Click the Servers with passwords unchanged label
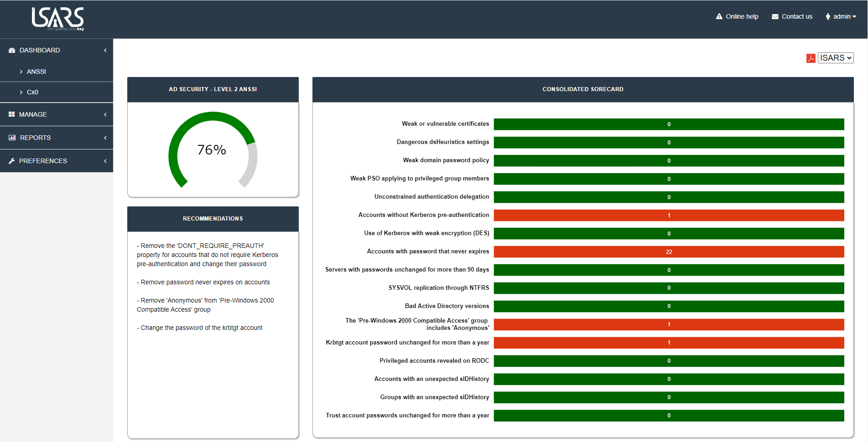This screenshot has height=442, width=868. click(407, 269)
